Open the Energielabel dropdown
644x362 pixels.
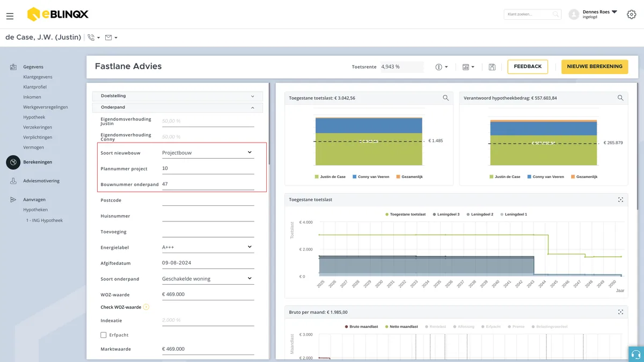208,247
